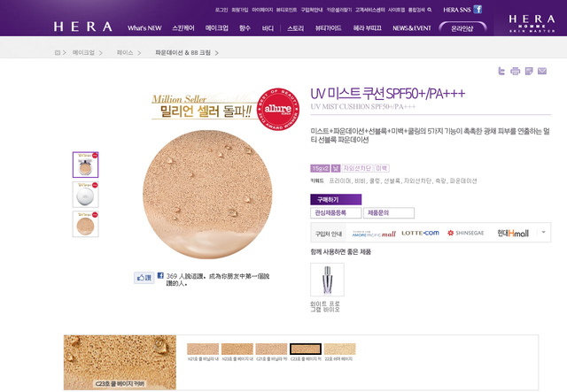Click the 제품문의 button
The width and height of the screenshot is (567, 392).
pos(389,212)
